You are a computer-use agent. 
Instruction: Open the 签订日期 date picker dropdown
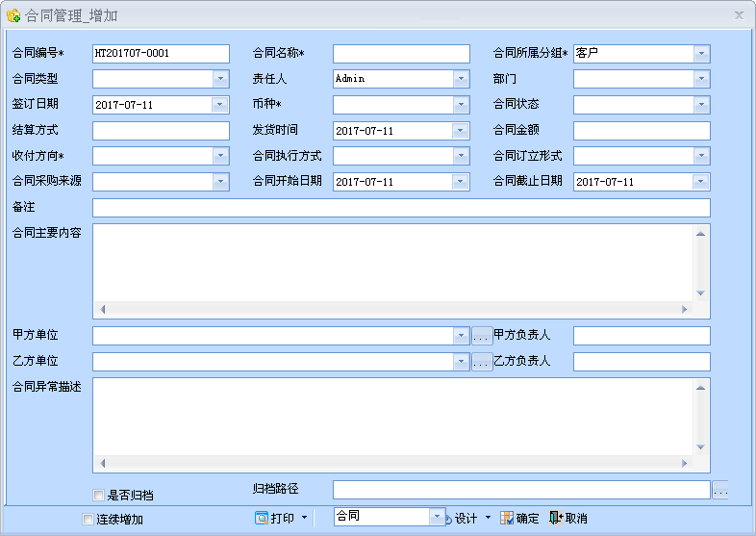point(220,105)
